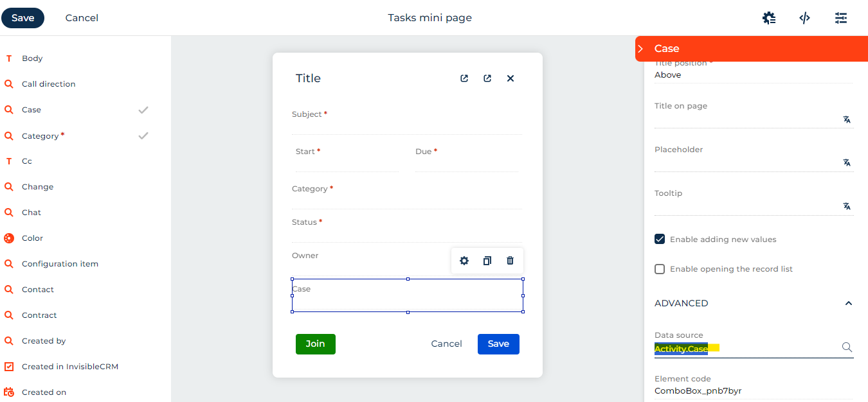Click the translation icon beside the Tooltip field
Viewport: 868px width, 402px height.
point(847,206)
